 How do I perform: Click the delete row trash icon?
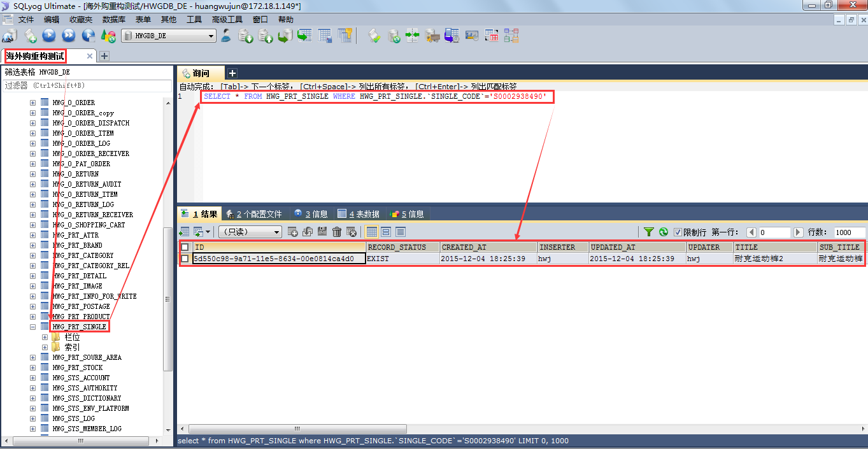click(x=337, y=232)
